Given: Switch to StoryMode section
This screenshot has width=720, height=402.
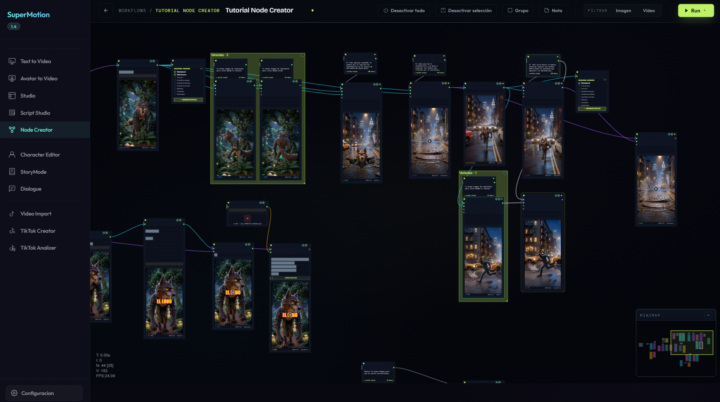Looking at the screenshot, I should (x=33, y=172).
